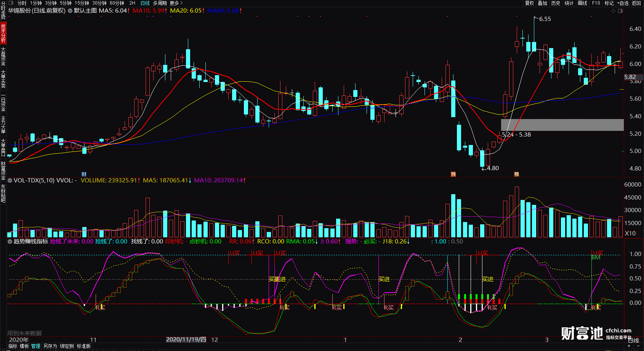The height and width of the screenshot is (351, 644).
Task: Click the 财 marker icon on the price chart
Action: [x=84, y=174]
